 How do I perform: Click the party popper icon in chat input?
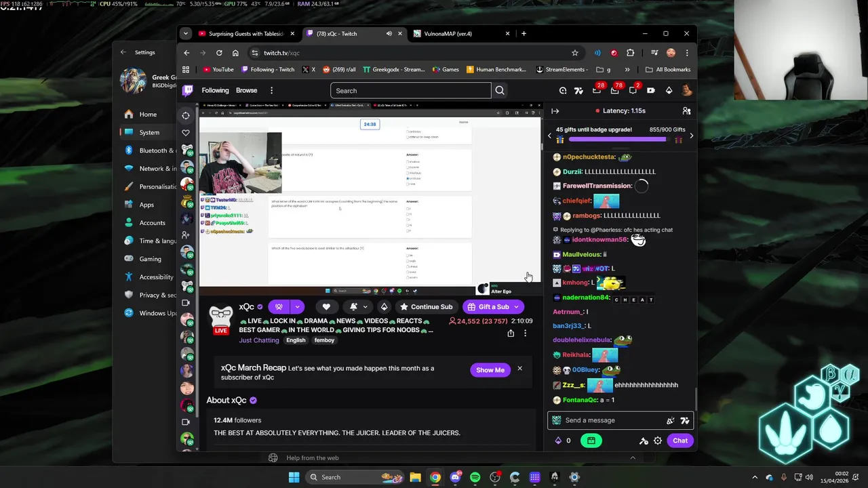(671, 421)
